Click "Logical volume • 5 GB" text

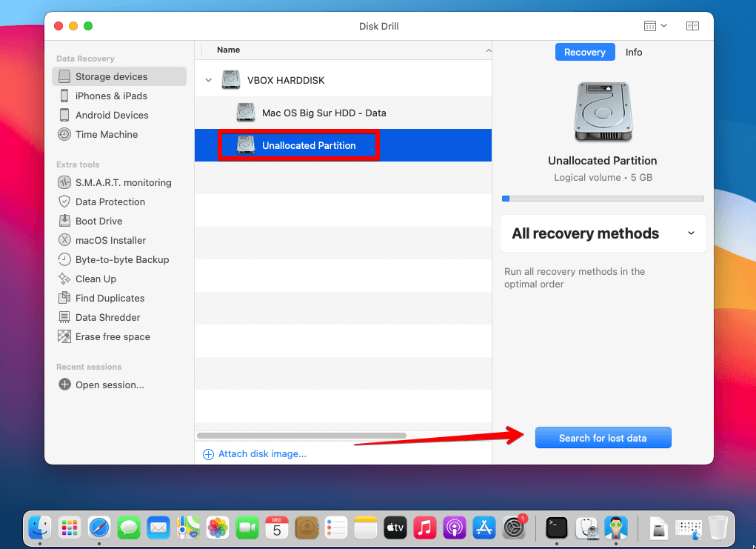pos(603,178)
